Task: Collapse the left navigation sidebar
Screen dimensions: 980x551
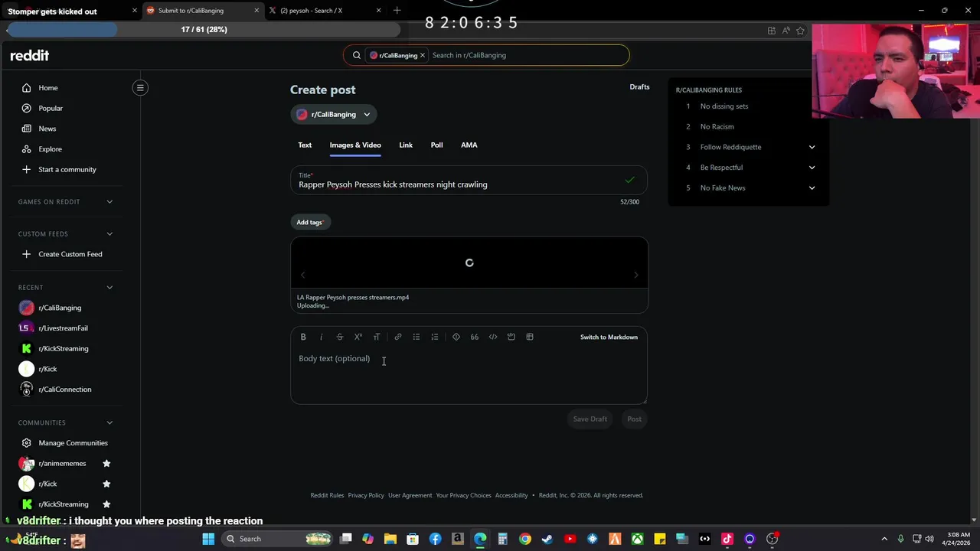Action: pyautogui.click(x=140, y=88)
